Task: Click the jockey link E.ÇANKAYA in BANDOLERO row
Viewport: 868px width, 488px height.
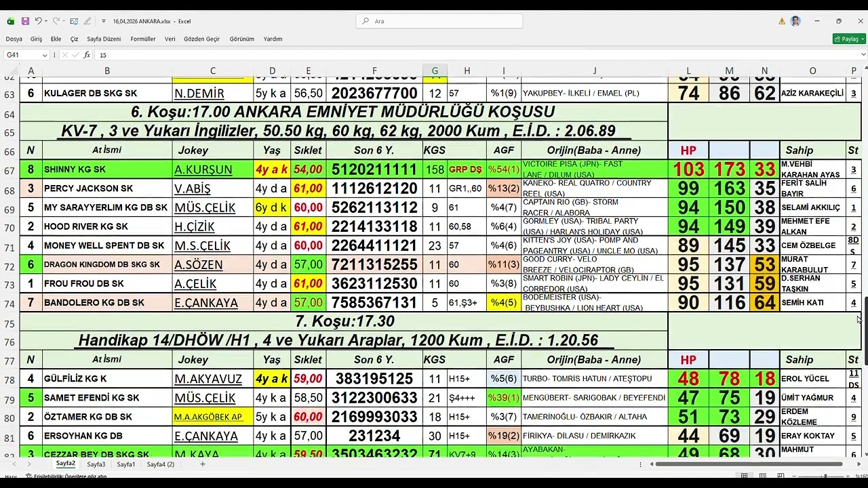Action: point(206,303)
